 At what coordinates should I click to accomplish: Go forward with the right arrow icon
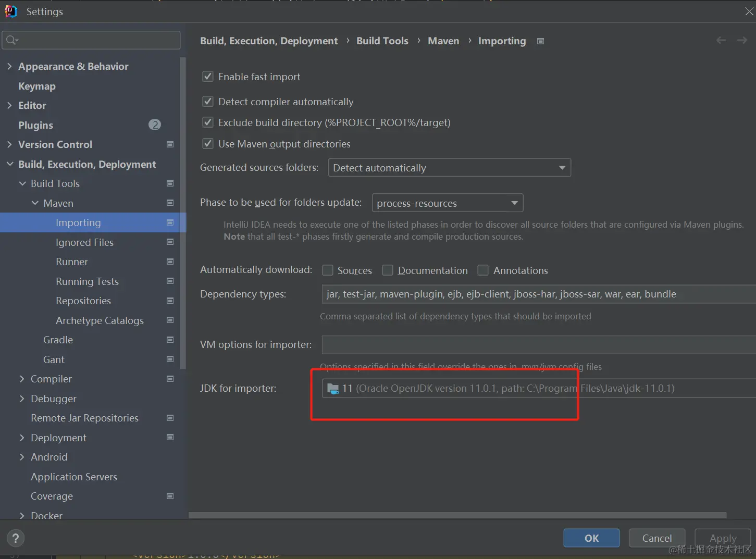pos(742,40)
